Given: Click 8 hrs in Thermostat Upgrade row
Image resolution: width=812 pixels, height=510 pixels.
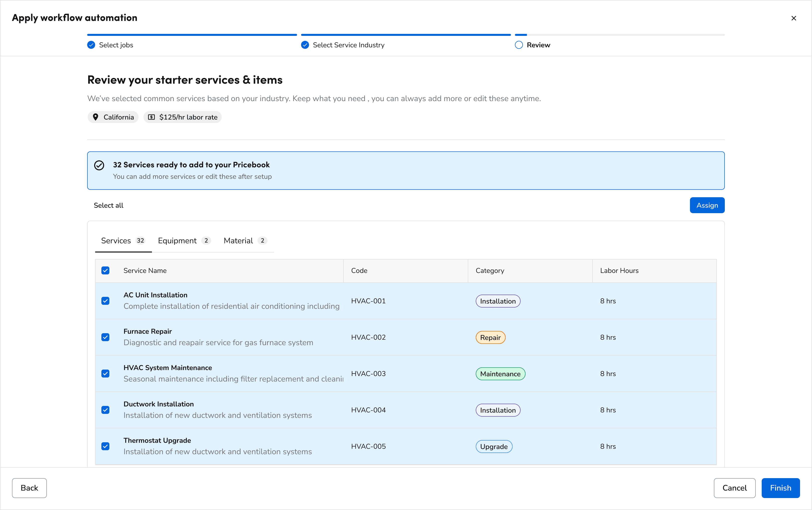Looking at the screenshot, I should coord(608,446).
